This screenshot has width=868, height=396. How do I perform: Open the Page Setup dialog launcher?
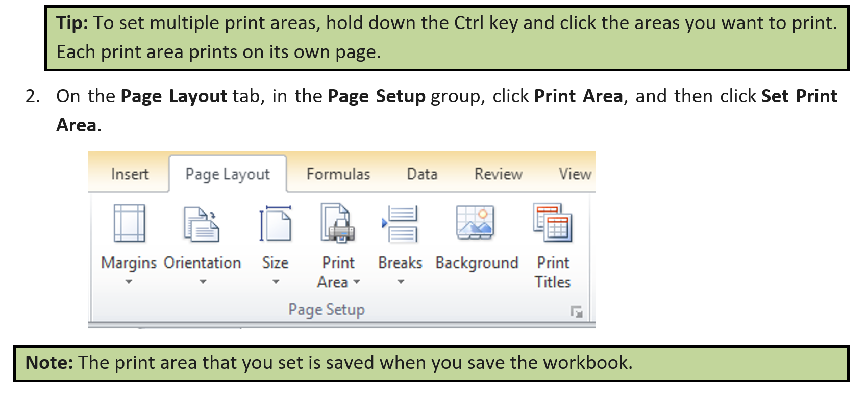(x=576, y=311)
